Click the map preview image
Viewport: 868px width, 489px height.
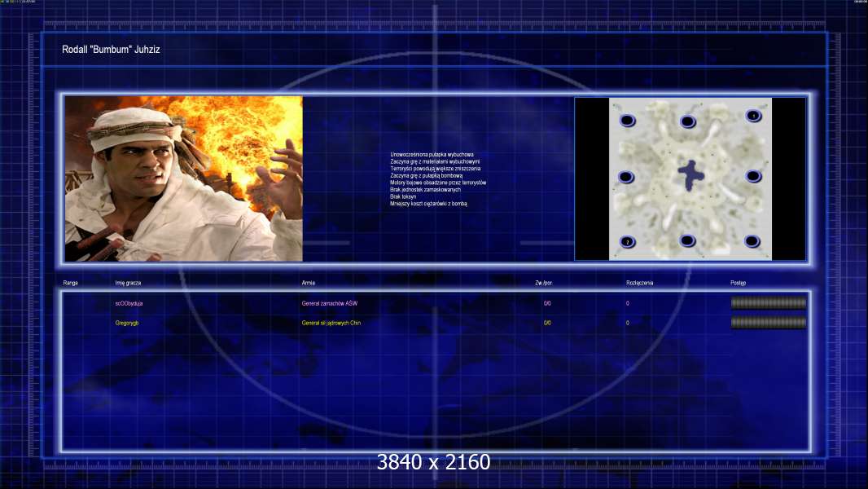point(690,178)
